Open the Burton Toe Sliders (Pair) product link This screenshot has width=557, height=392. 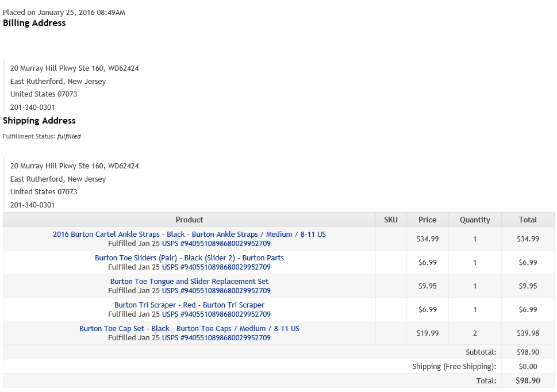point(189,258)
